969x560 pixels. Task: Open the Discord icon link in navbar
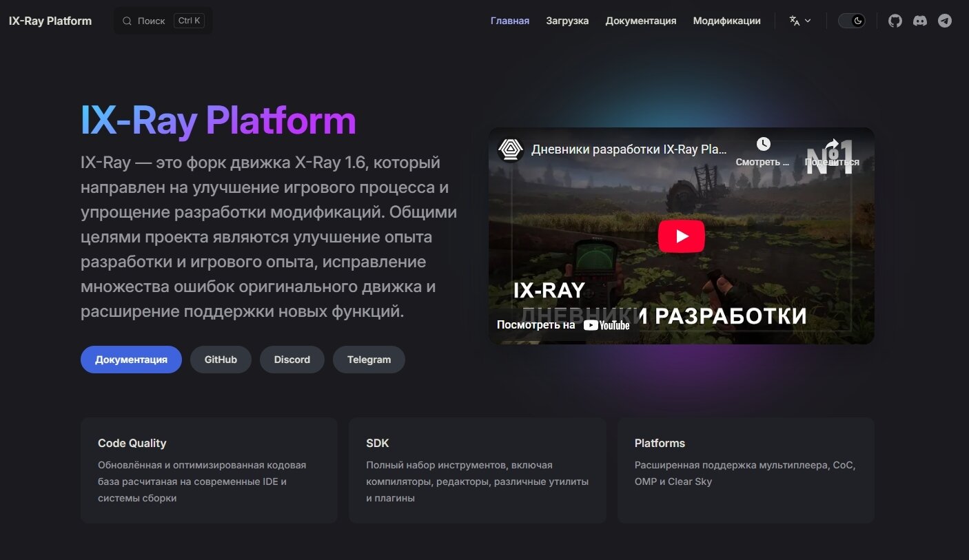(920, 21)
